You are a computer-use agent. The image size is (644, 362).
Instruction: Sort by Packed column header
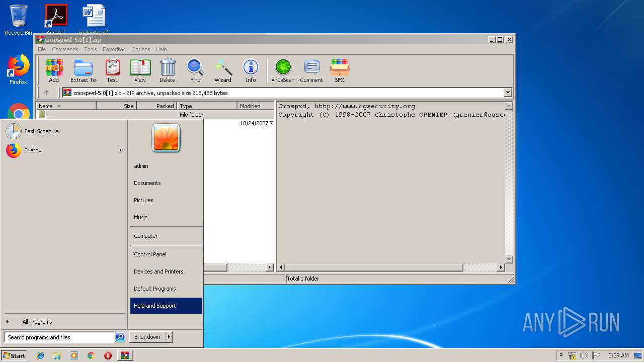pyautogui.click(x=156, y=106)
